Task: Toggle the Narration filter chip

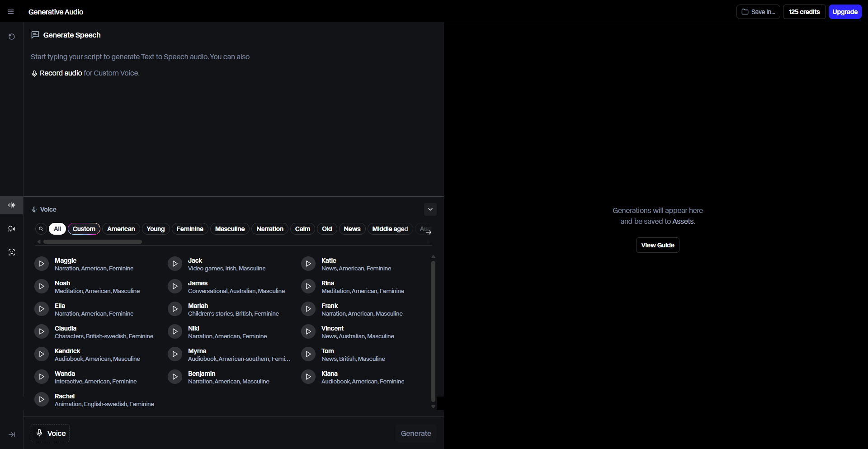Action: (270, 229)
